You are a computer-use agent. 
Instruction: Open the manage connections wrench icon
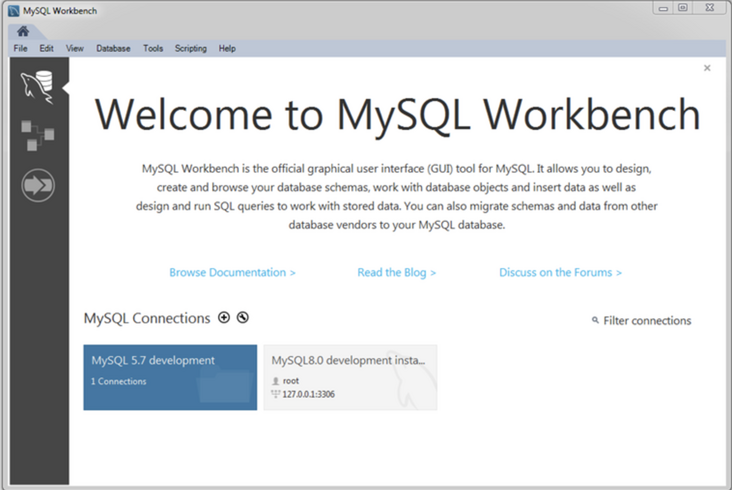coord(243,318)
